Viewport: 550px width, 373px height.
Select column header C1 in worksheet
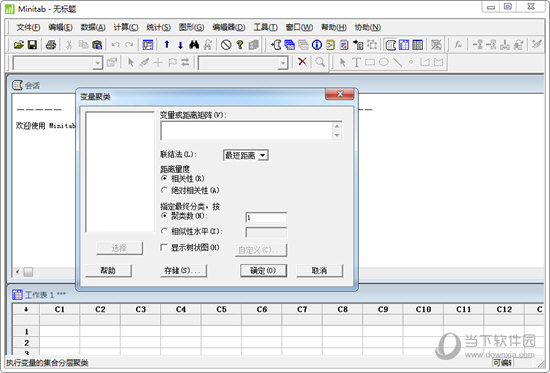(60, 309)
